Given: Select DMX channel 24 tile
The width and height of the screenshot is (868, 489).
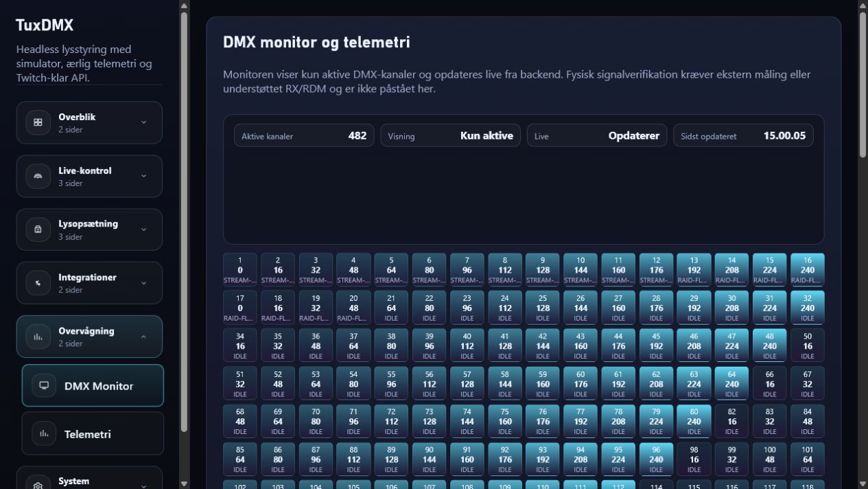Looking at the screenshot, I should [505, 308].
